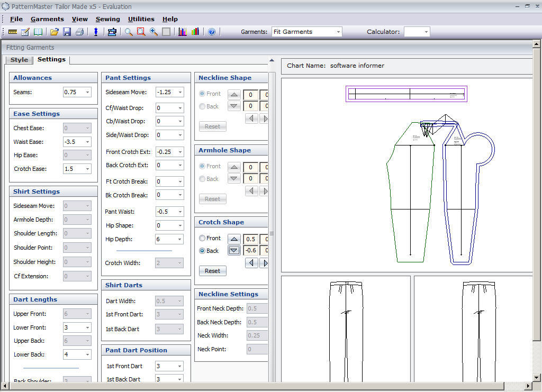Open the Sewing menu

[x=108, y=19]
